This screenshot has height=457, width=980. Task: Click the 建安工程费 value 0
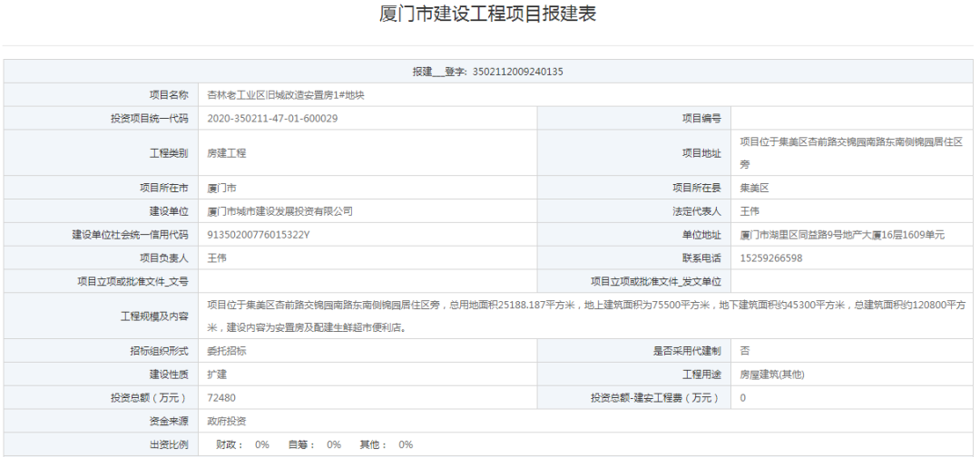pos(742,398)
